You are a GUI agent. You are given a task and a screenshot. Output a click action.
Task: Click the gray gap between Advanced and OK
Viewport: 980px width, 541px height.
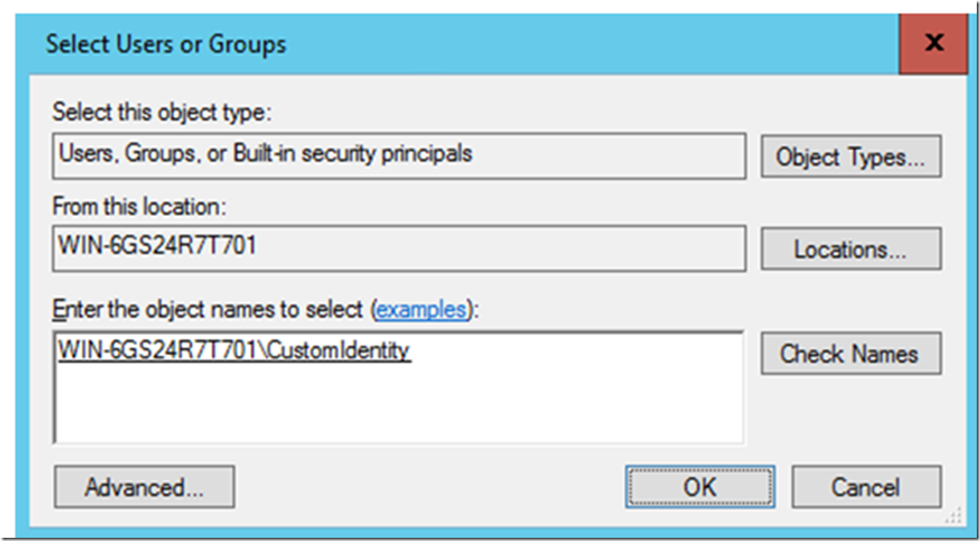click(430, 487)
